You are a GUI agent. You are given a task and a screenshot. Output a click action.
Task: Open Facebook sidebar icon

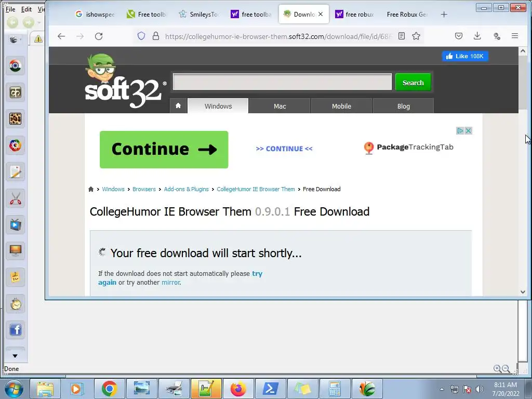tap(15, 330)
